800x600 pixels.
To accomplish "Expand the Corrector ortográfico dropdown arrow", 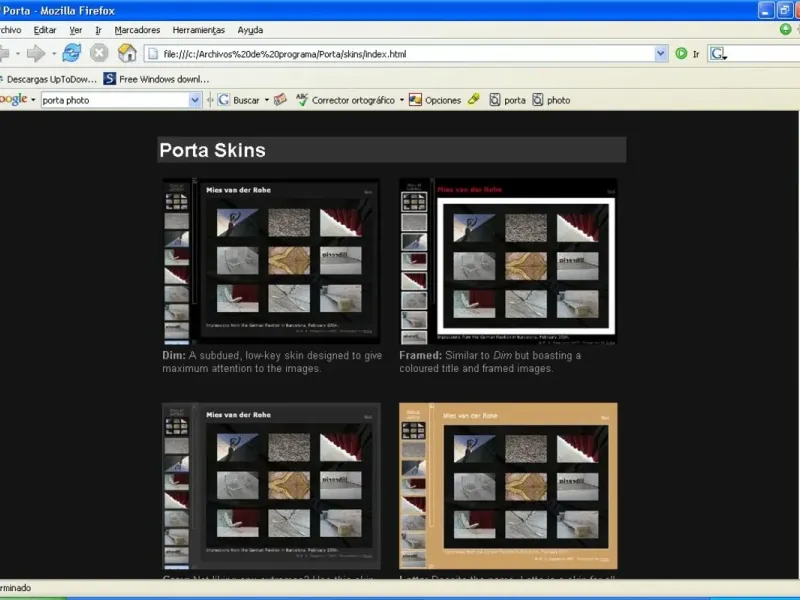I will click(x=402, y=100).
